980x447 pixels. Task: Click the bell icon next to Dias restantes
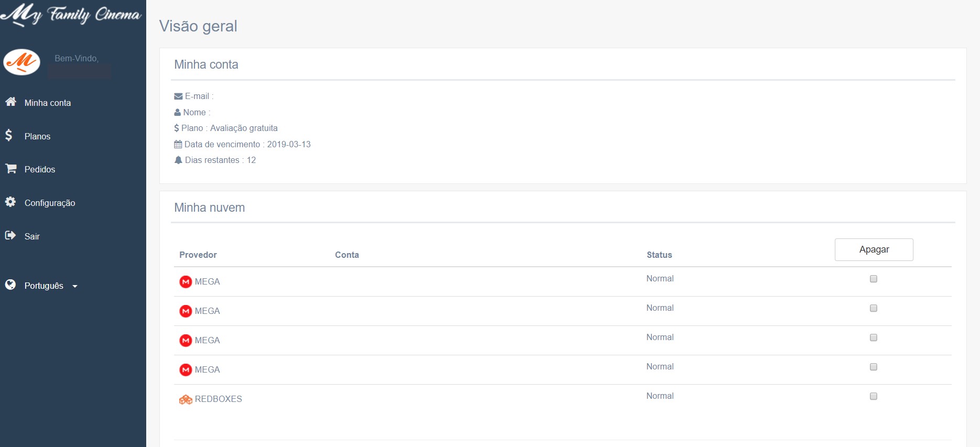click(x=178, y=160)
